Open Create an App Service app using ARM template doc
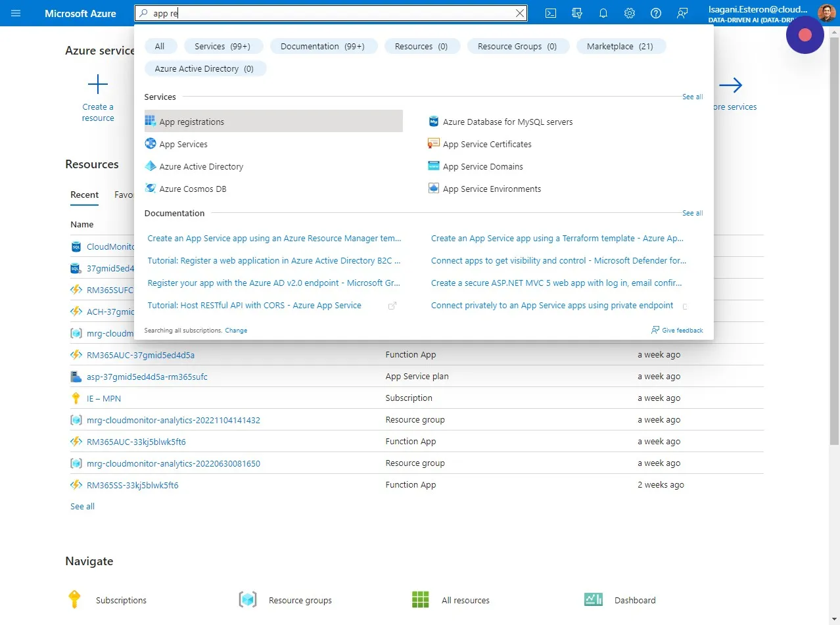840x625 pixels. (x=274, y=239)
